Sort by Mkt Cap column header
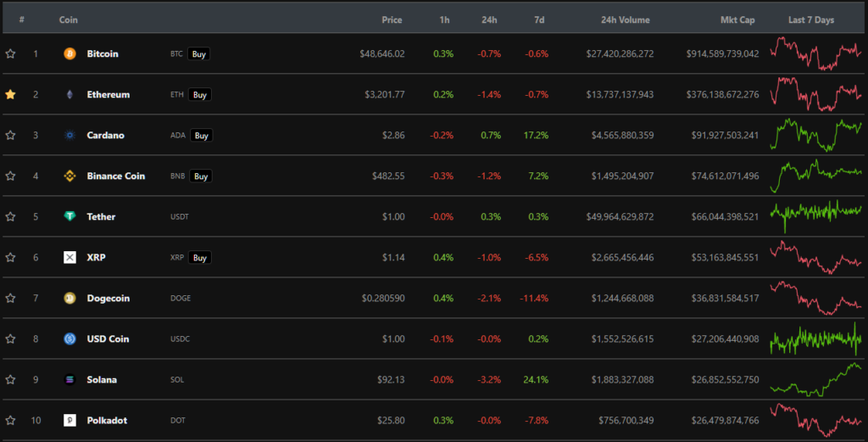The height and width of the screenshot is (442, 868). click(737, 20)
